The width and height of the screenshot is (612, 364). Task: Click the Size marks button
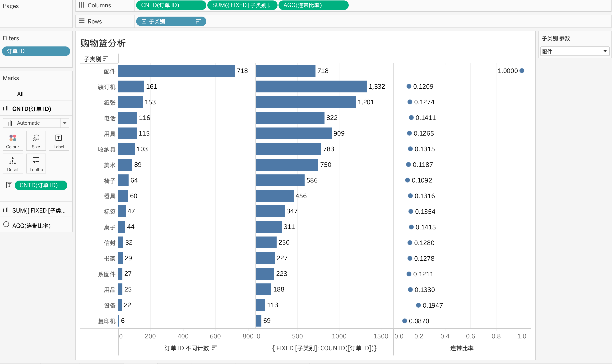click(36, 141)
